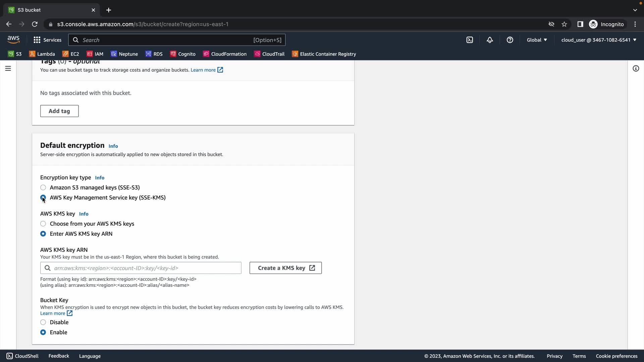This screenshot has height=362, width=644.
Task: Open the help question mark menu
Action: click(x=510, y=40)
